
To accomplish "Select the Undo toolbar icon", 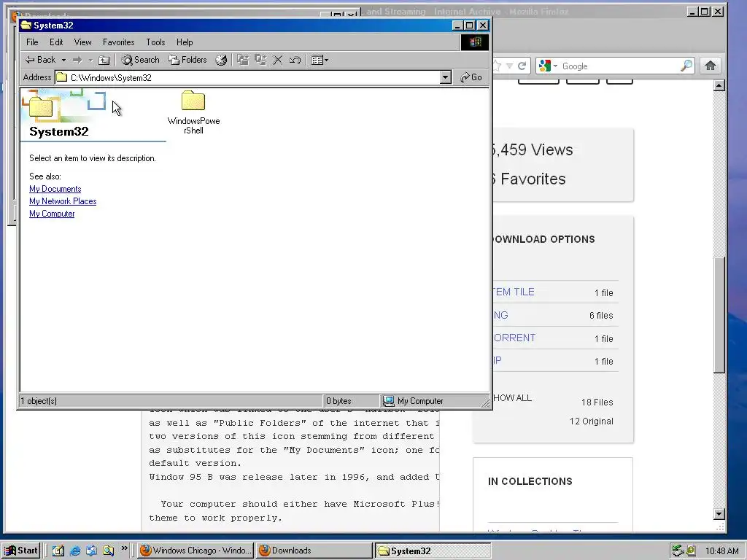I will tap(295, 60).
